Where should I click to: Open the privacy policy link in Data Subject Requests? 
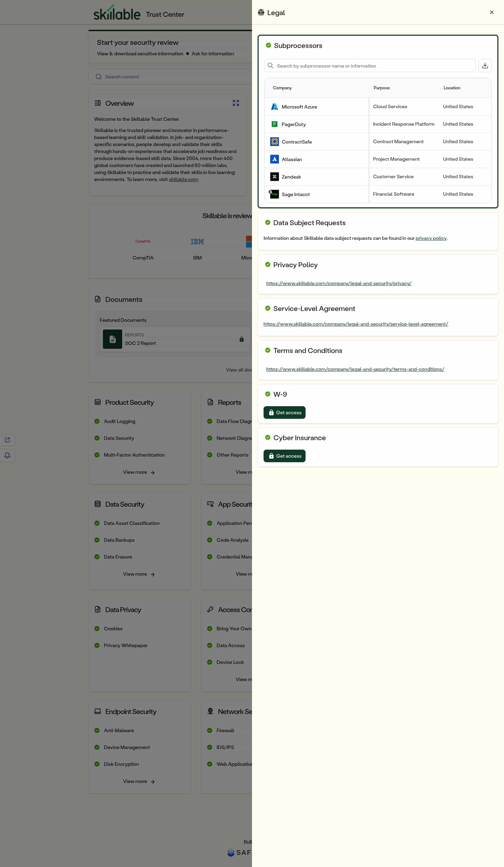tap(431, 238)
